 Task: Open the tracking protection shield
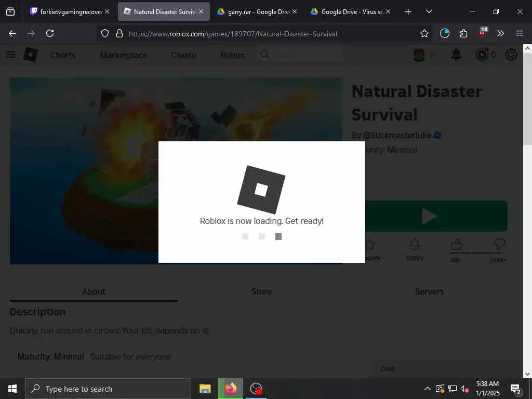(x=105, y=33)
